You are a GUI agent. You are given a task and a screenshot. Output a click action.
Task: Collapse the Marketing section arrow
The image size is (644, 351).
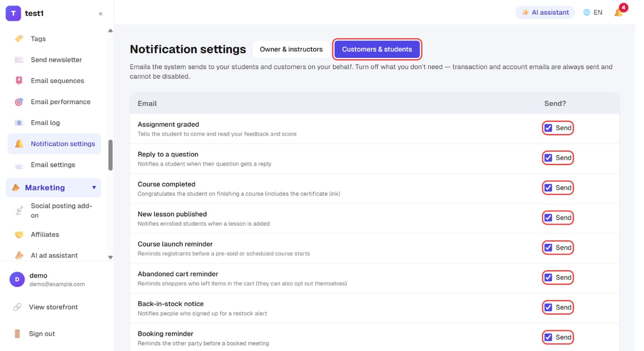[x=94, y=188]
